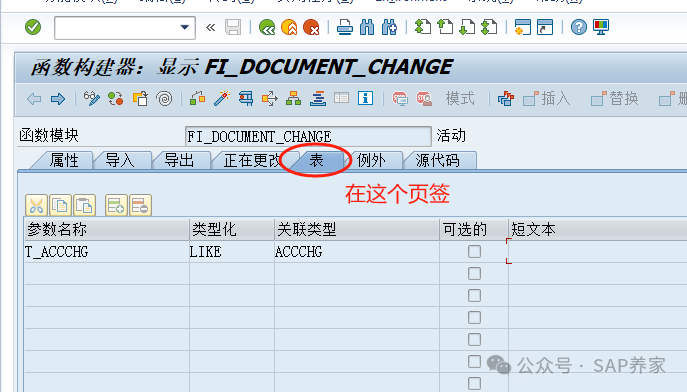
Task: Click the green Back icon
Action: pos(267,27)
